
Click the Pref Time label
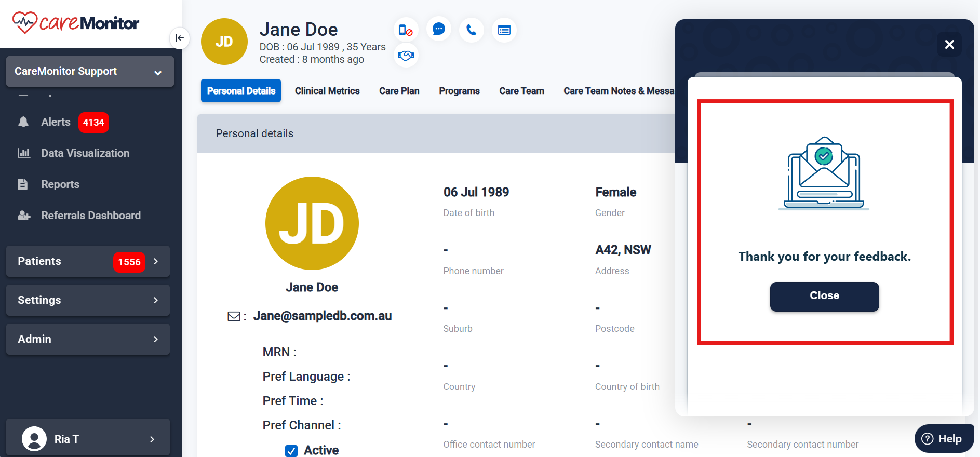point(293,401)
